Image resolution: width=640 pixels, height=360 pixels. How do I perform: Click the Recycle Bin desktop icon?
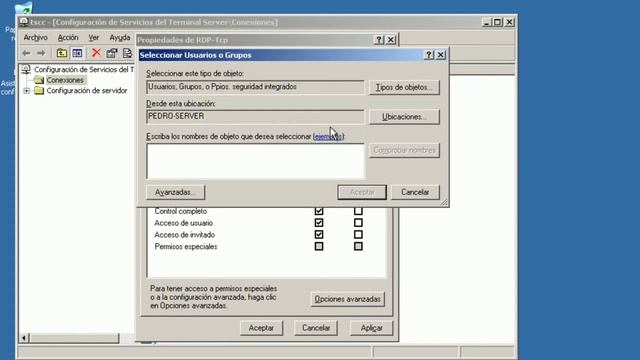(x=23, y=7)
